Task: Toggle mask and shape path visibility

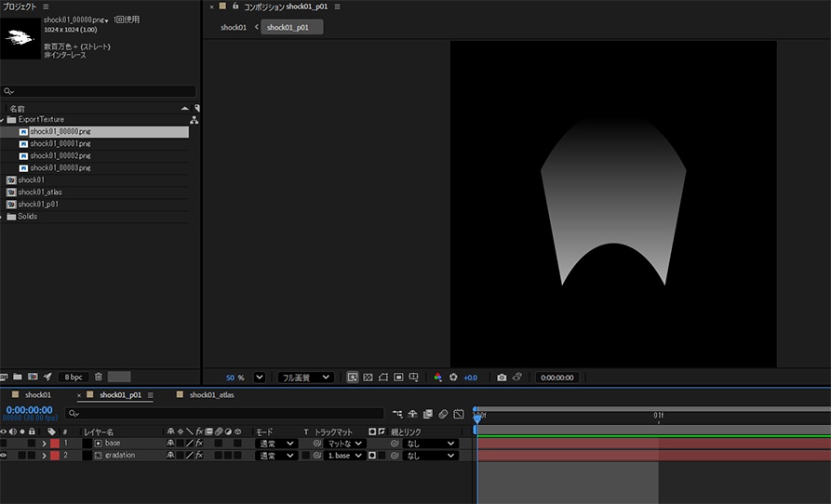Action: [383, 378]
